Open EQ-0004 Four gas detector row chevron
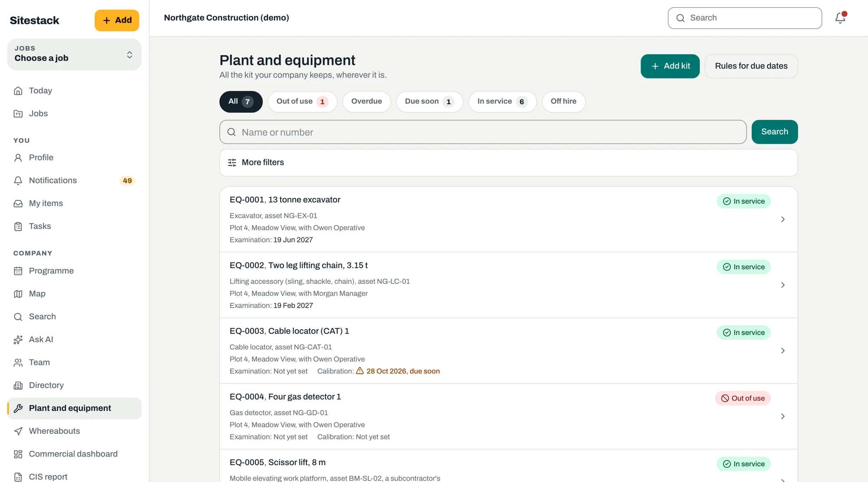Viewport: 868px width, 482px height. 783,416
